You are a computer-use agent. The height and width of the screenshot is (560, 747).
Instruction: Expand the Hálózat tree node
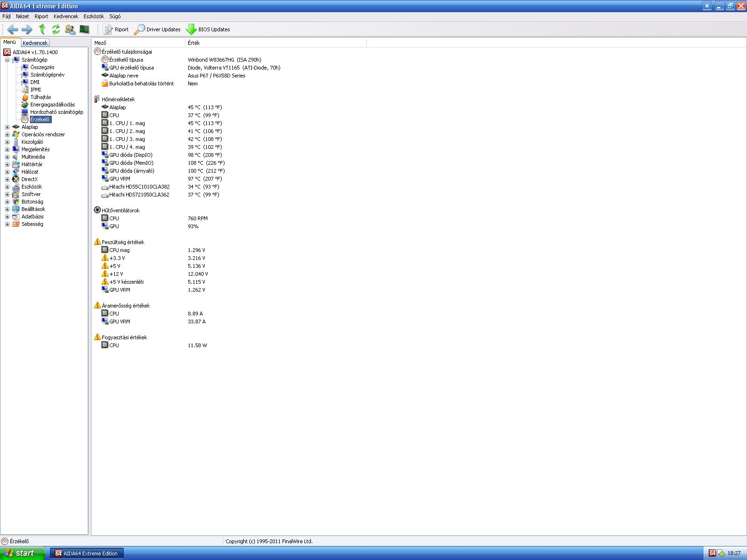7,172
